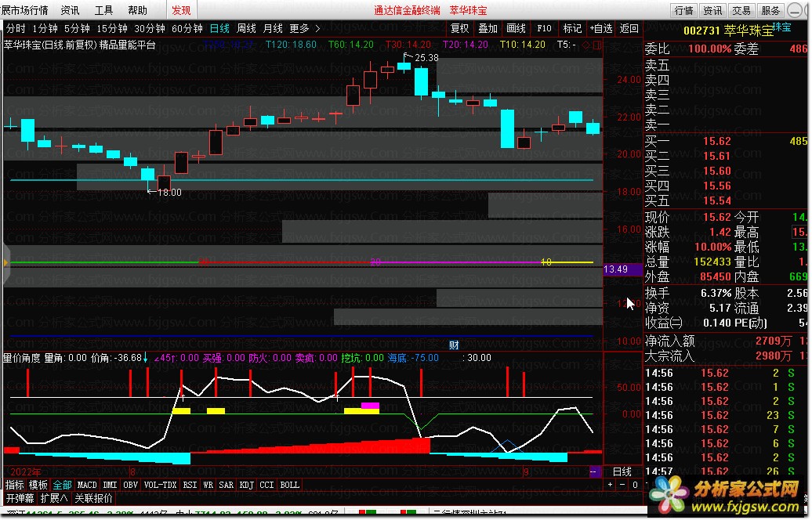The image size is (812, 520).
Task: Open the 交易 trading button
Action: click(741, 10)
